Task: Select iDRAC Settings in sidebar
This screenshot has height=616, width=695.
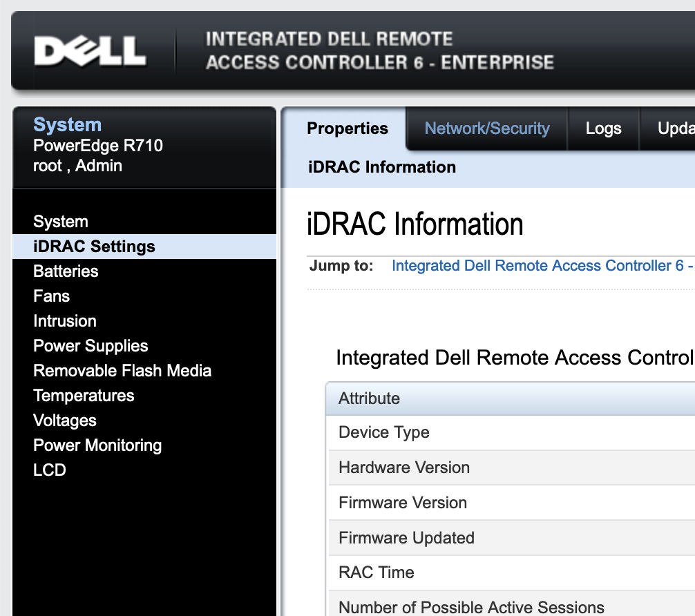Action: coord(94,247)
